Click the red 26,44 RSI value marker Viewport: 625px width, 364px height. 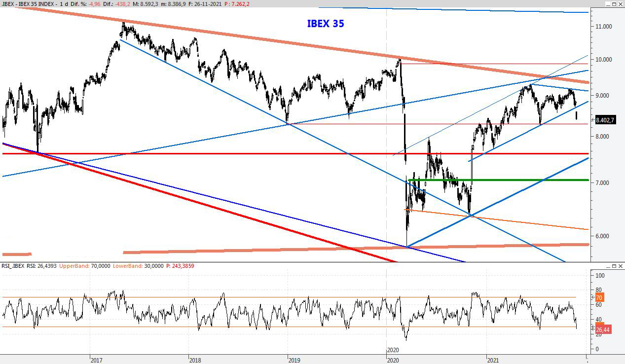[x=603, y=329]
